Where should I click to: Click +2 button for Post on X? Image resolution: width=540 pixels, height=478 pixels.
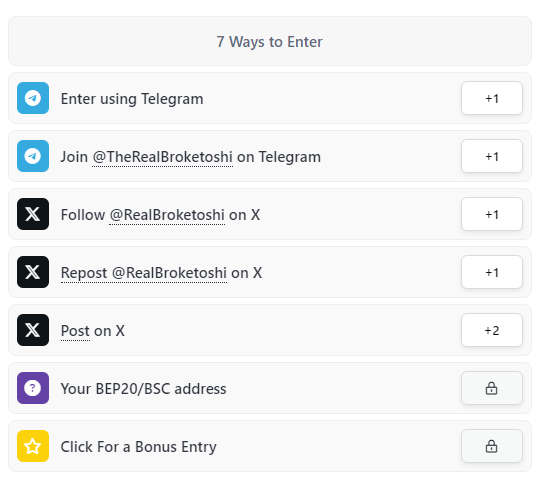tap(492, 330)
